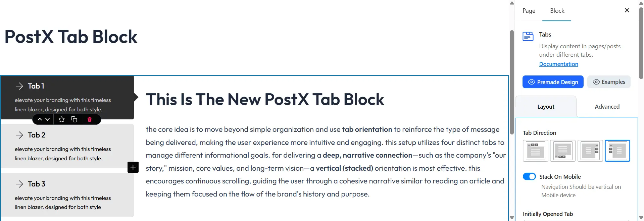
Task: Move the Tab 1 block down
Action: tap(47, 119)
